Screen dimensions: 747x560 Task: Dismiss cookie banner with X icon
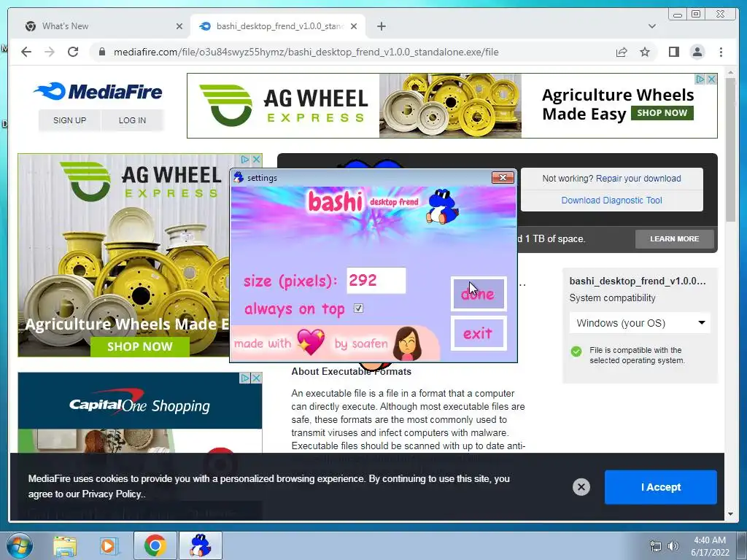pyautogui.click(x=581, y=487)
